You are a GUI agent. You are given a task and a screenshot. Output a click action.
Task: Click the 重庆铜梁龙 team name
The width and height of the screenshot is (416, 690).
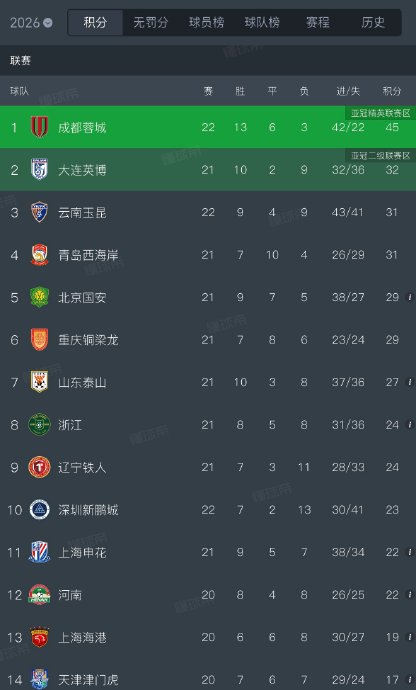[x=88, y=340]
